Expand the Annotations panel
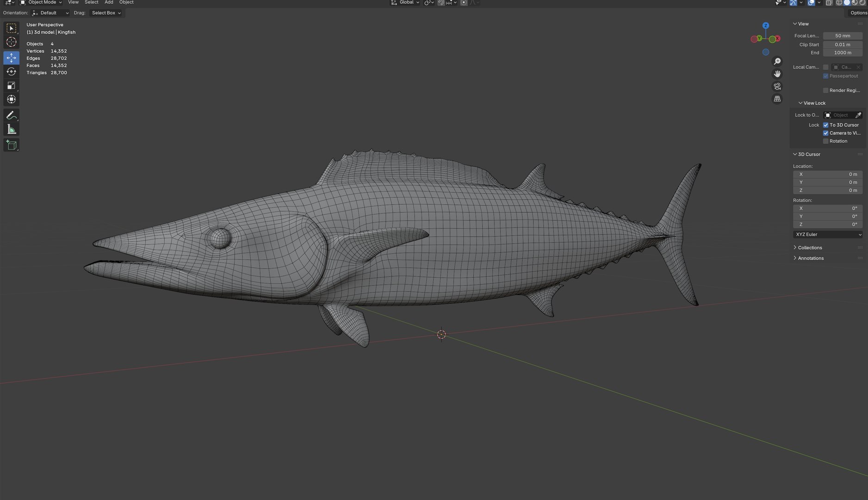Viewport: 868px width, 500px height. (811, 258)
